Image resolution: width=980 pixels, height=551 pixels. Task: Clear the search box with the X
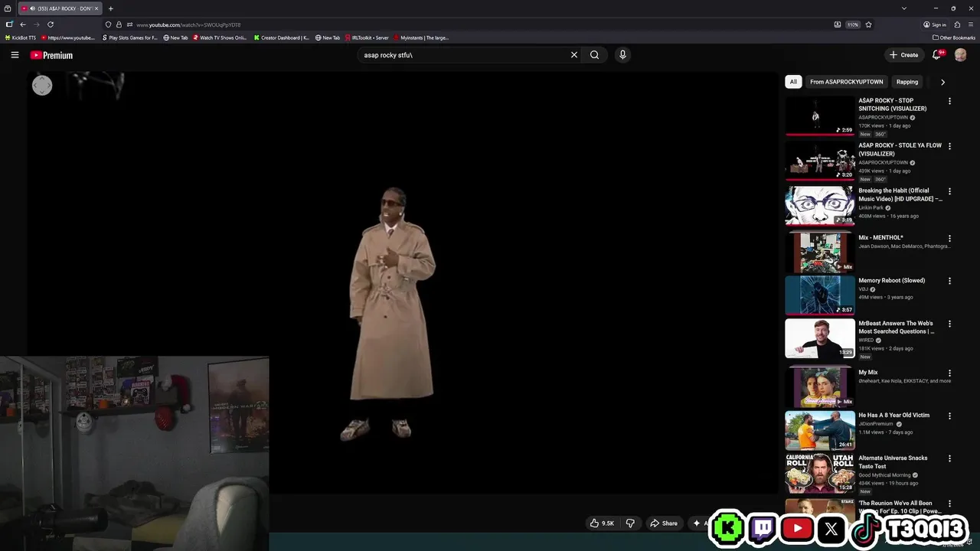[x=573, y=55]
